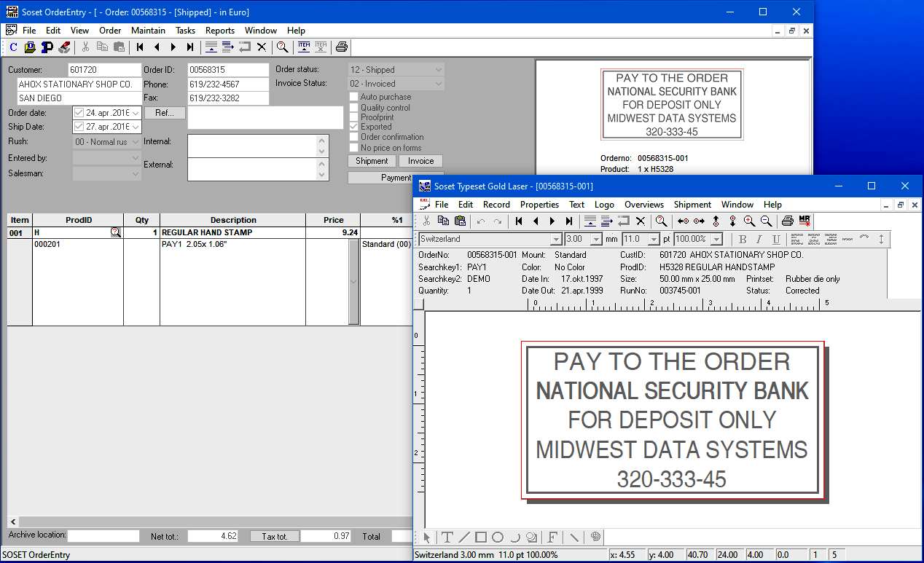Select the Ellipse drawing tool
Viewport: 924px width, 563px height.
pos(498,538)
